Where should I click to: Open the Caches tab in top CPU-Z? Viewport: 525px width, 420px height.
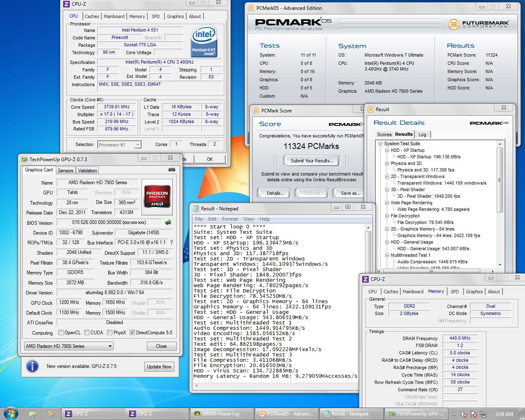coord(92,16)
